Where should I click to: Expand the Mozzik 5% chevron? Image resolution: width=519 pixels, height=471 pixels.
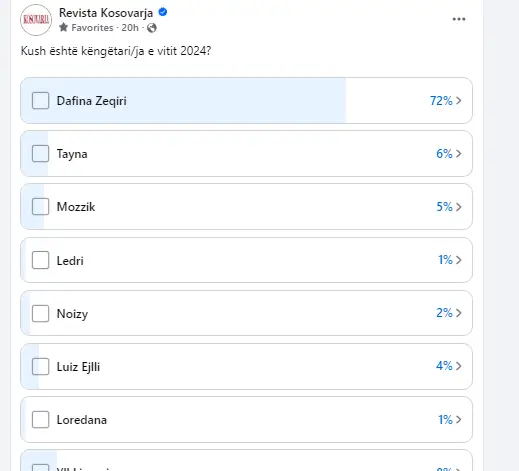coord(459,207)
